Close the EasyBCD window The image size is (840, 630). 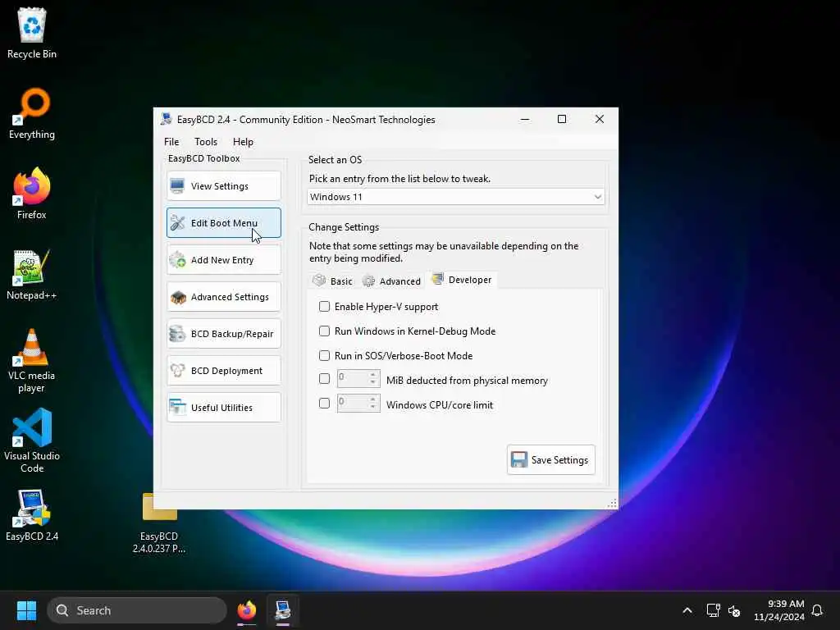[x=600, y=119]
